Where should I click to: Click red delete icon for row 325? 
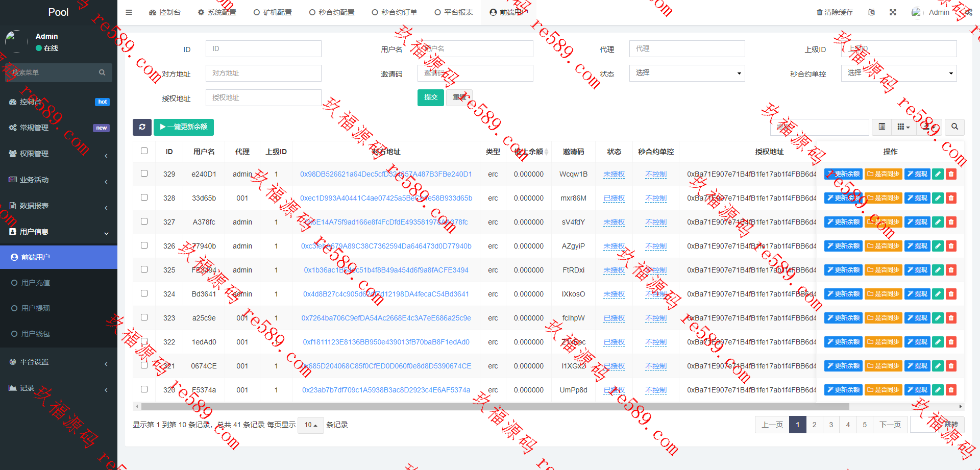pyautogui.click(x=951, y=270)
